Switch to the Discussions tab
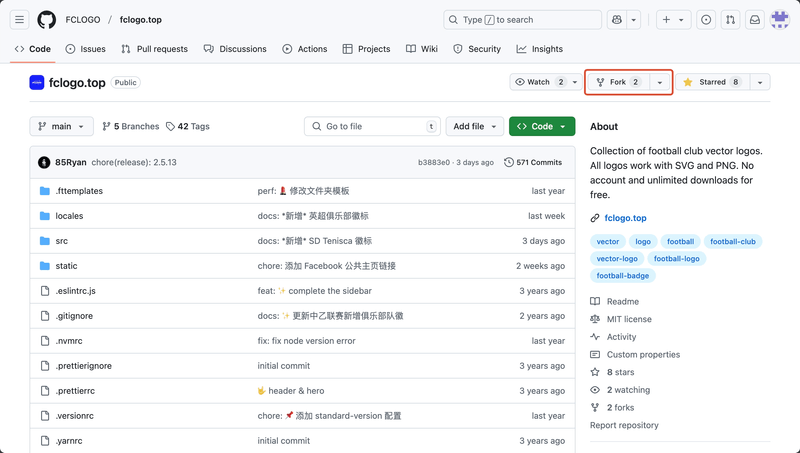This screenshot has height=453, width=800. tap(236, 49)
